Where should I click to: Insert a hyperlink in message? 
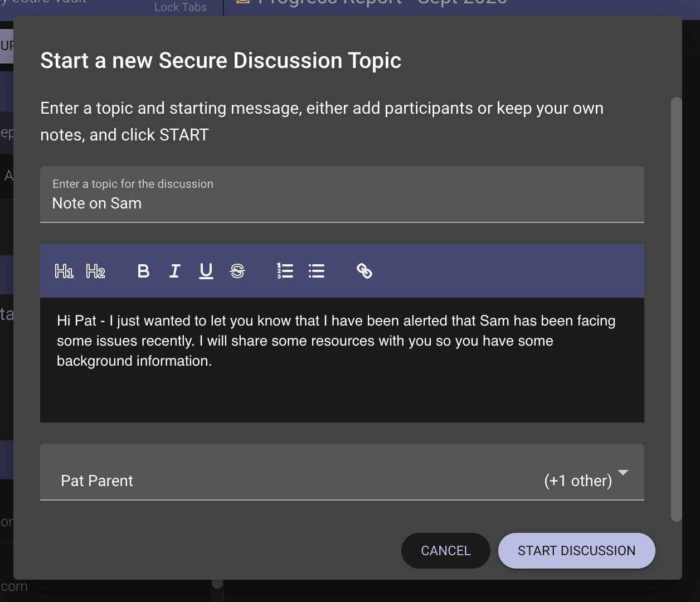point(364,271)
